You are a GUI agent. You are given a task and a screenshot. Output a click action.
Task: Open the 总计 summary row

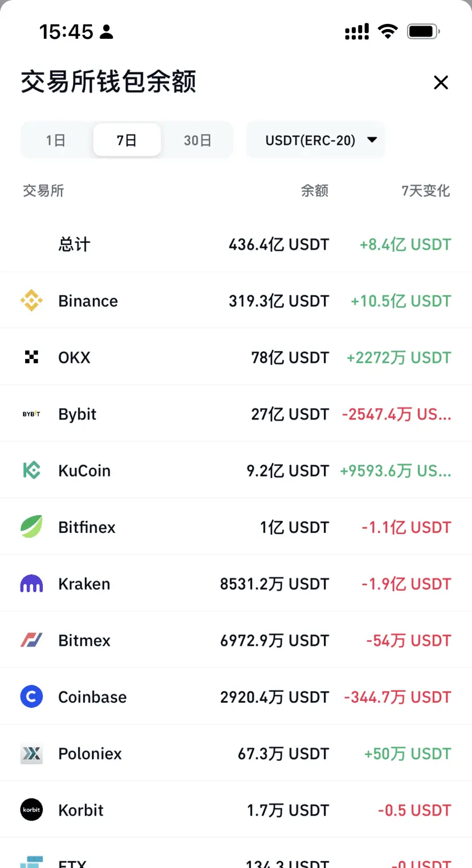236,244
